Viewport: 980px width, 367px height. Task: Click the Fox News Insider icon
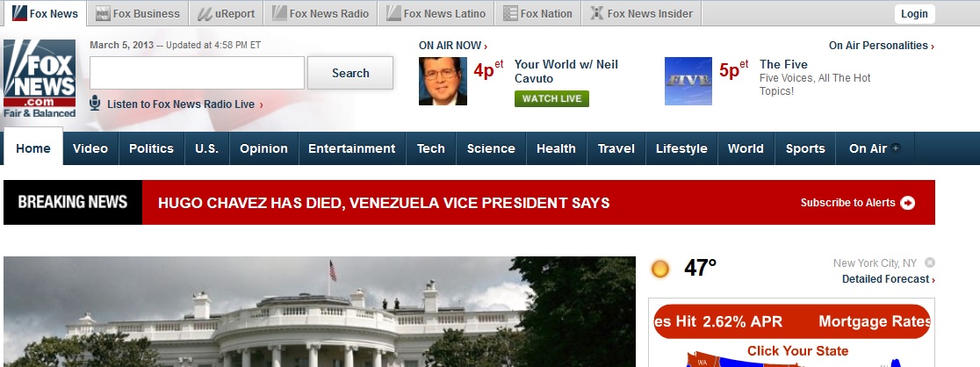(597, 13)
